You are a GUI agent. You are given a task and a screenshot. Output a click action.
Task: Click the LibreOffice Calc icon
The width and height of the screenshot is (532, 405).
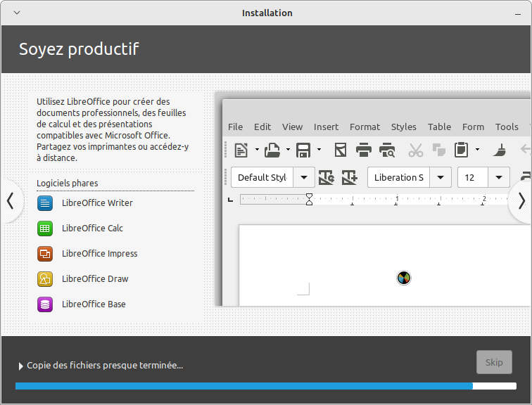(45, 229)
